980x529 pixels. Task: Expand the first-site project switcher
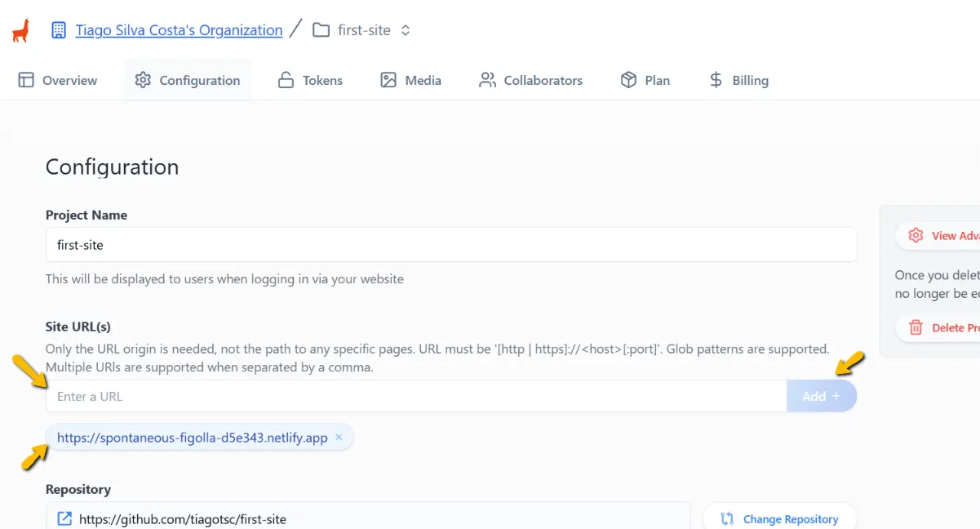coord(406,30)
